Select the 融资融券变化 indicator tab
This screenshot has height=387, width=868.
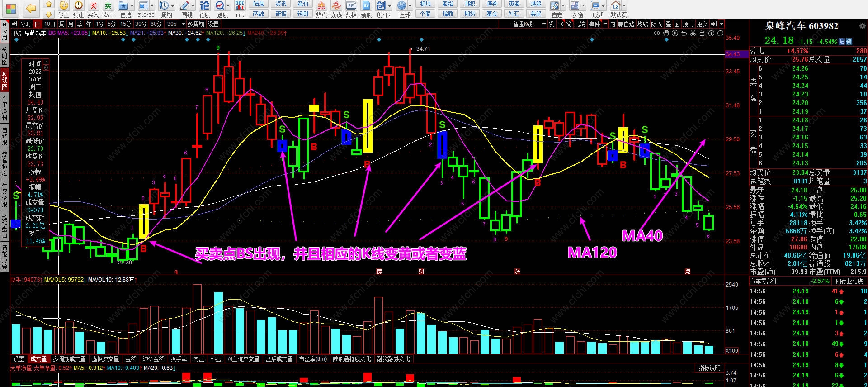(393, 359)
